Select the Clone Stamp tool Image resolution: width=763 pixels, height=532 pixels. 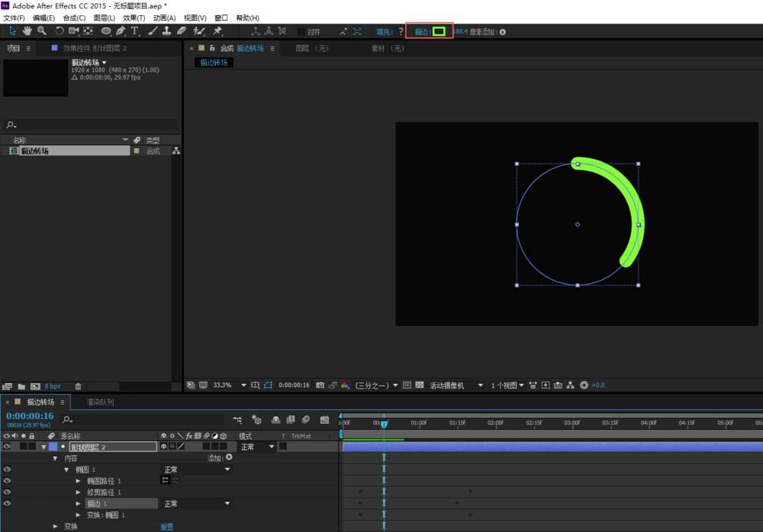click(x=166, y=31)
